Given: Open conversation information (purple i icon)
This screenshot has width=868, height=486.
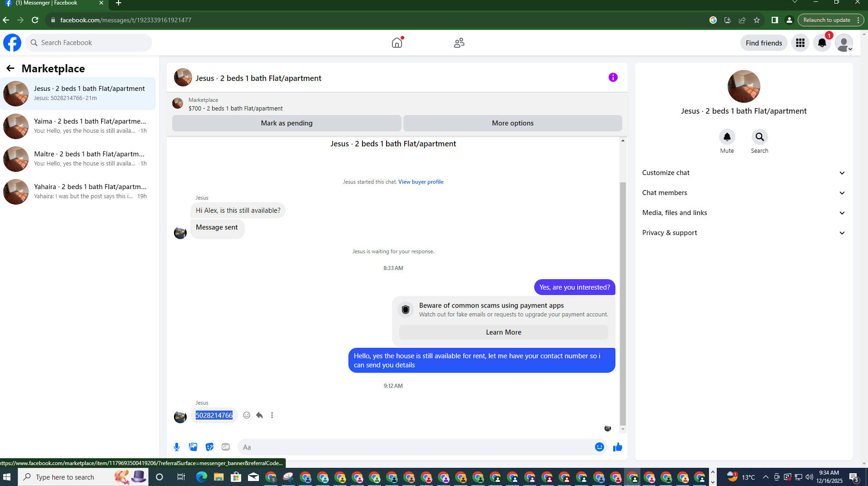Looking at the screenshot, I should point(613,77).
